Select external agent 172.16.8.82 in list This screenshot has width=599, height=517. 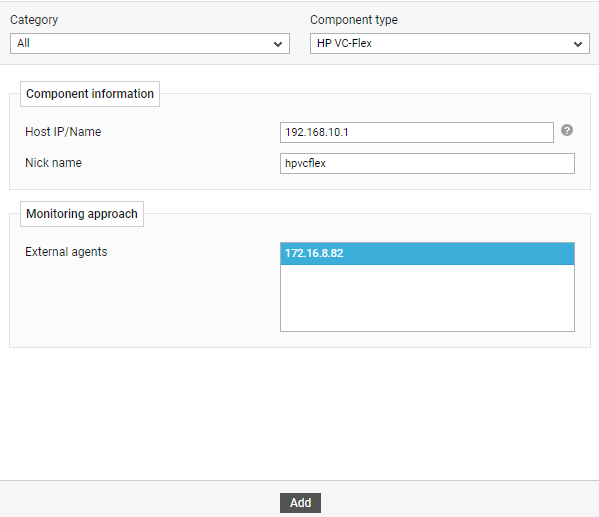pyautogui.click(x=427, y=253)
